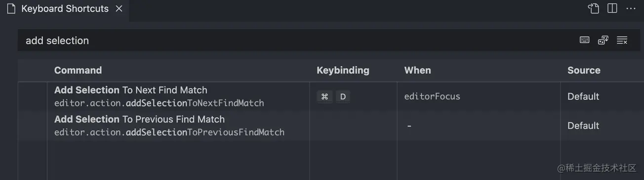Toggle Sort by Precedence icon

[x=603, y=40]
